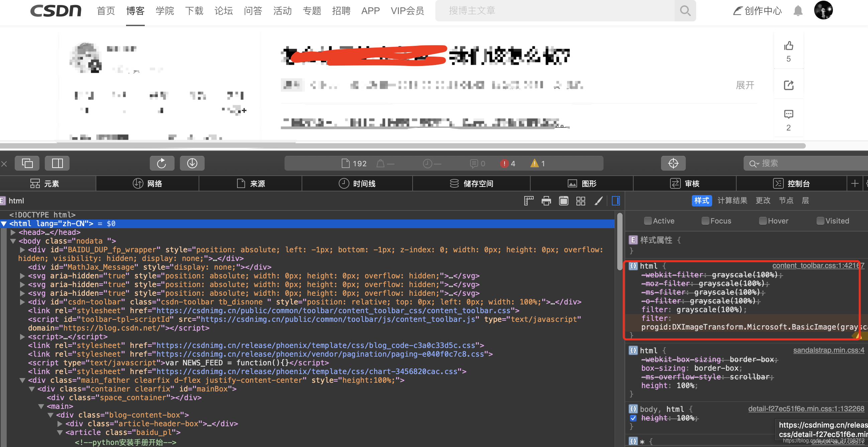
Task: Collapse the main_father div node
Action: [22, 381]
